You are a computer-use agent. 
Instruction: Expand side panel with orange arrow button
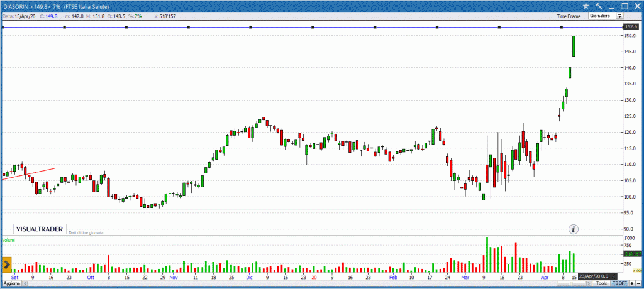6,265
